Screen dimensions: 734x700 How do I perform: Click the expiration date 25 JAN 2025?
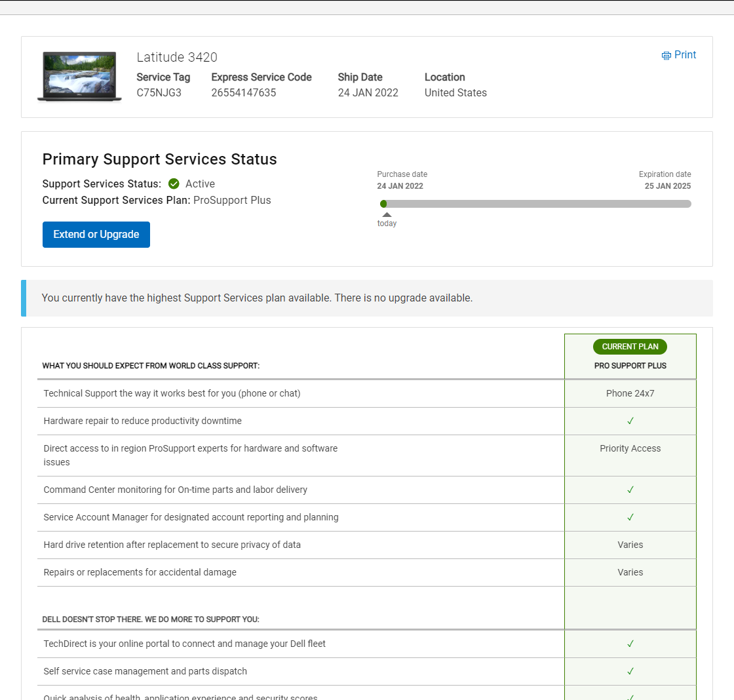[x=668, y=186]
